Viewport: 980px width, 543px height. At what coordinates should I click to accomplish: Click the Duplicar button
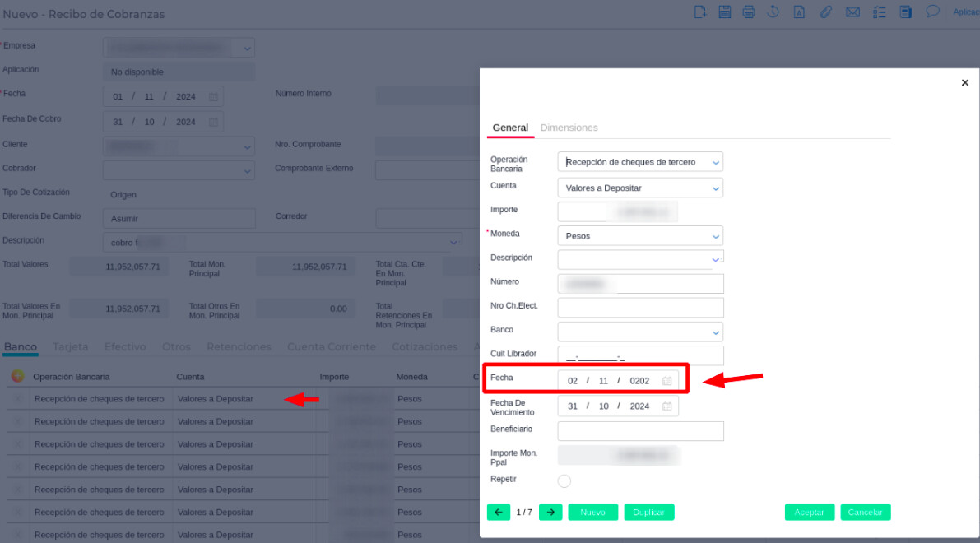click(648, 512)
